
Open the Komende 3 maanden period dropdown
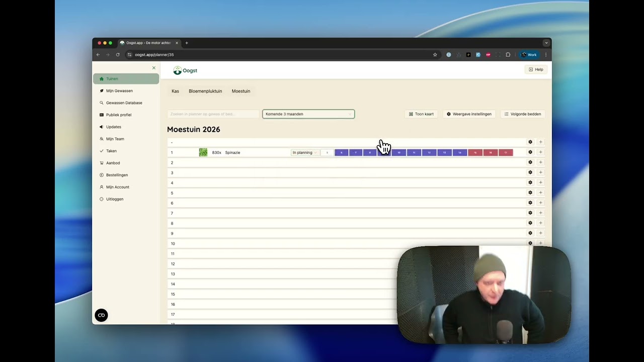pyautogui.click(x=308, y=114)
